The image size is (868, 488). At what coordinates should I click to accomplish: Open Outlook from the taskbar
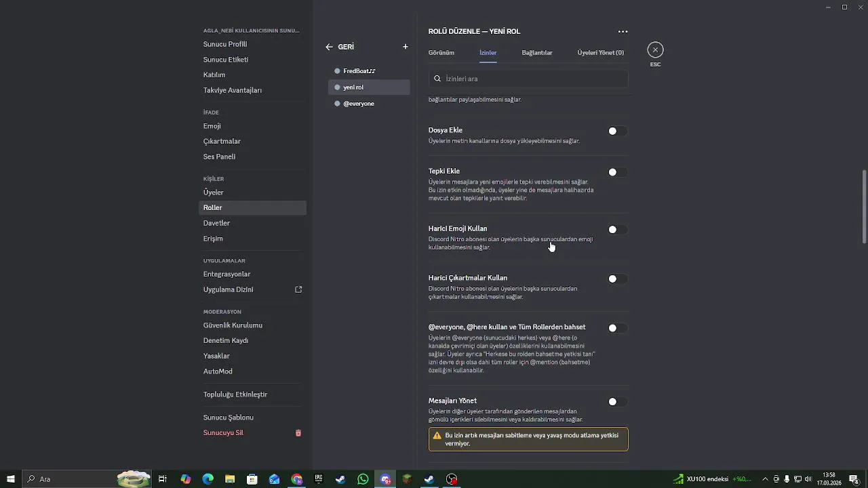(x=274, y=479)
